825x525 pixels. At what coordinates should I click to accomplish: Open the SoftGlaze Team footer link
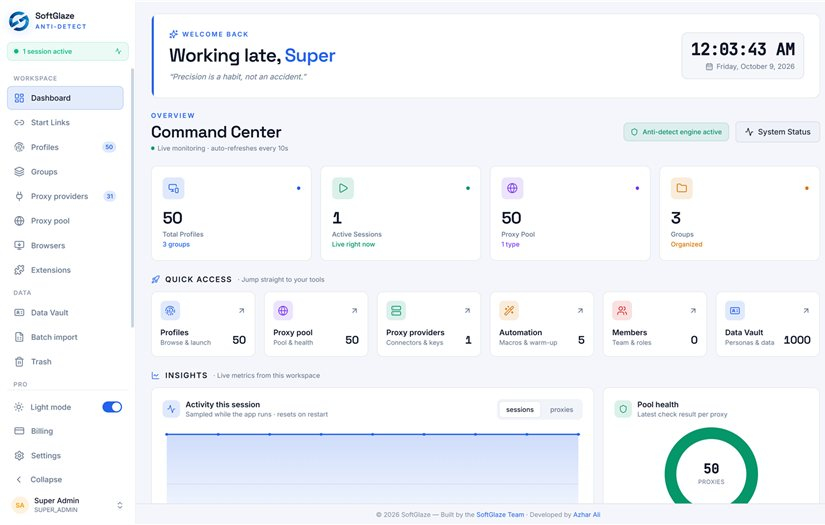point(500,515)
